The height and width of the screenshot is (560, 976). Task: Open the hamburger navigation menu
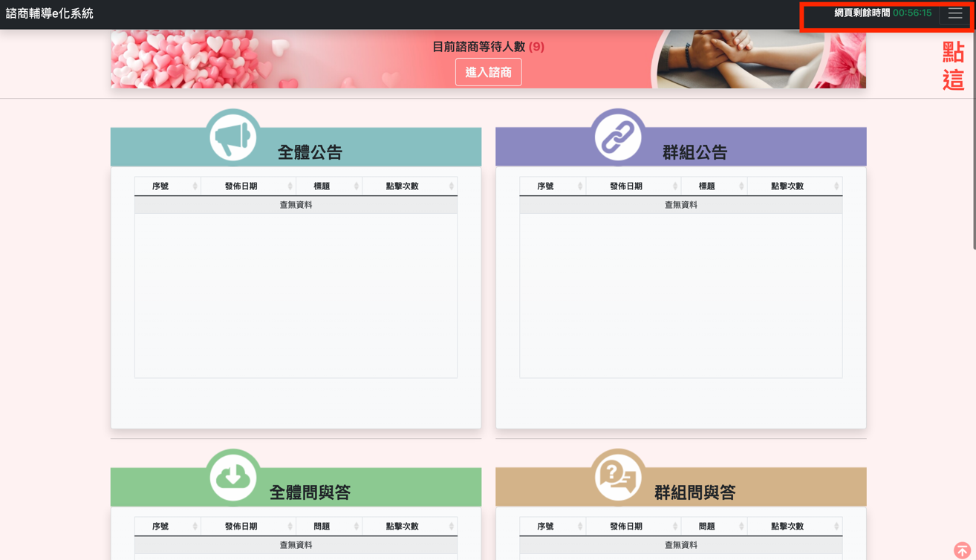tap(954, 13)
